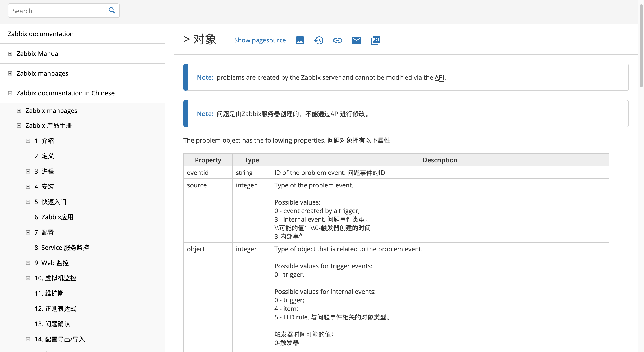Image resolution: width=644 pixels, height=352 pixels.
Task: Collapse Zabbix documentation in Chinese node
Action: point(10,93)
